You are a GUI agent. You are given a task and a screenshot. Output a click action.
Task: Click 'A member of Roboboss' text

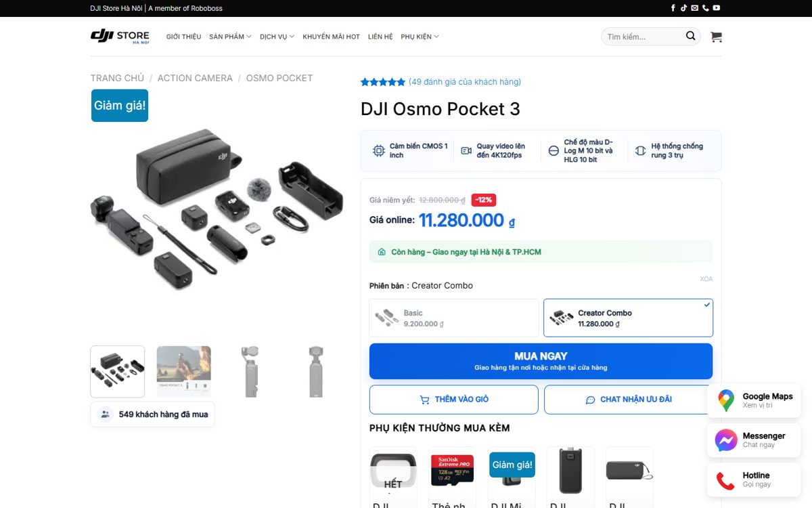185,8
